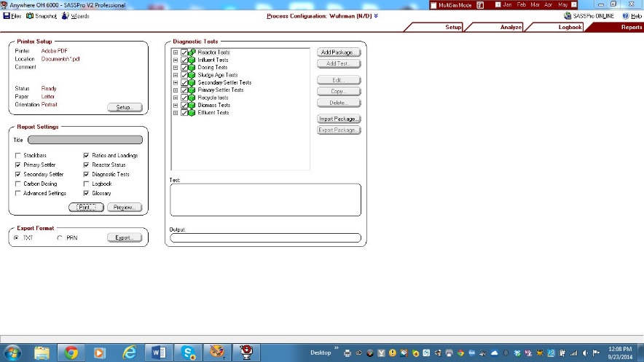Expand the Influent Tests tree node
The height and width of the screenshot is (362, 644).
pyautogui.click(x=176, y=60)
